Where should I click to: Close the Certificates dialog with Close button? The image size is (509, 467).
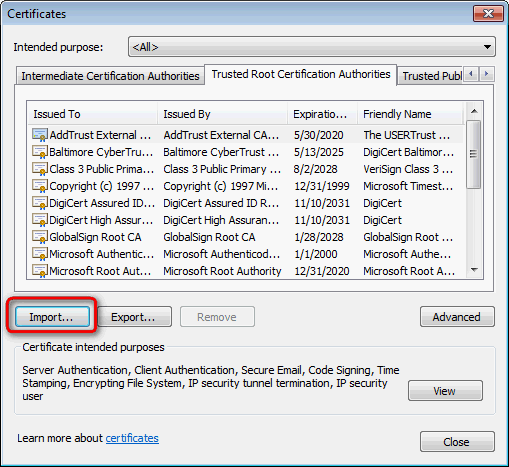tap(457, 442)
